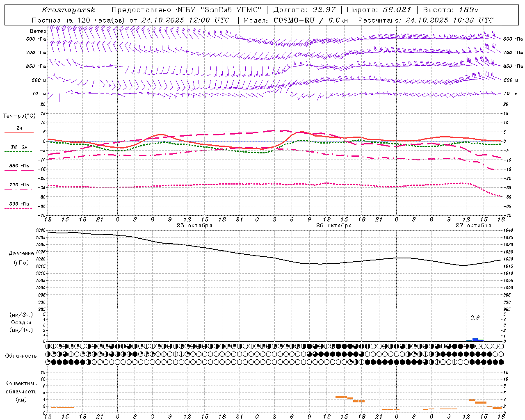Click the (мм/3ч.) precipitation unit label
The width and height of the screenshot is (525, 420).
(21, 315)
